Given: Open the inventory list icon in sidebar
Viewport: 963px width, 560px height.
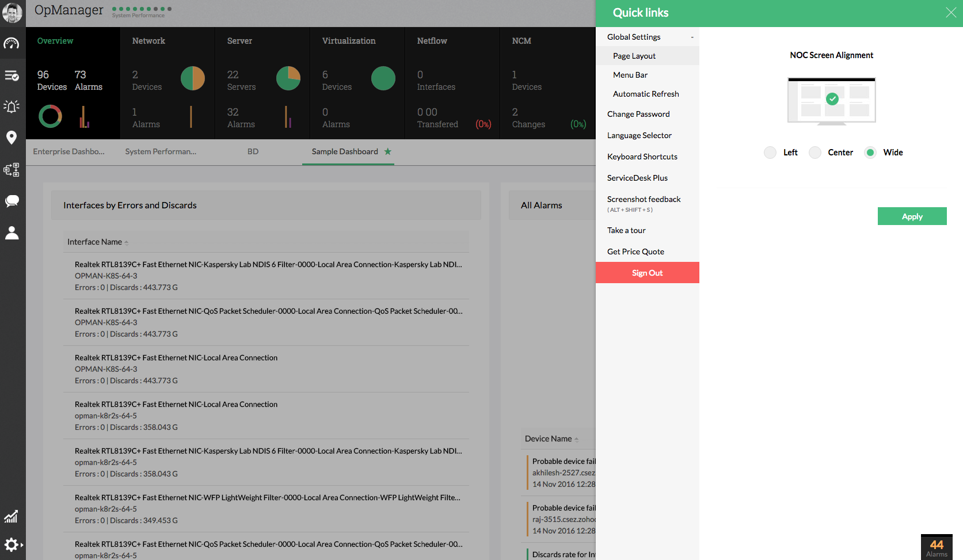Looking at the screenshot, I should pyautogui.click(x=12, y=75).
